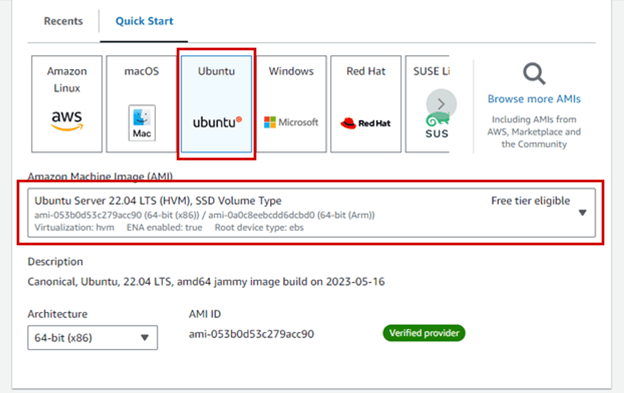
Task: Select the Ubuntu logo tile
Action: [216, 104]
